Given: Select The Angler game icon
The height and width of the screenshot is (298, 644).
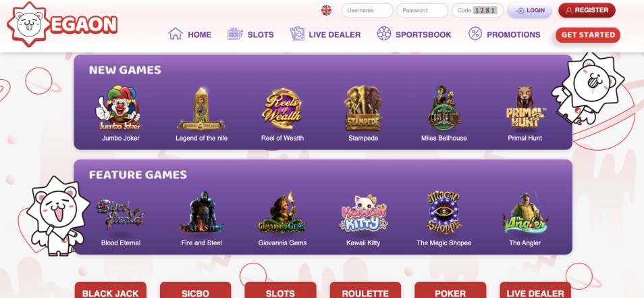Looking at the screenshot, I should tap(525, 214).
